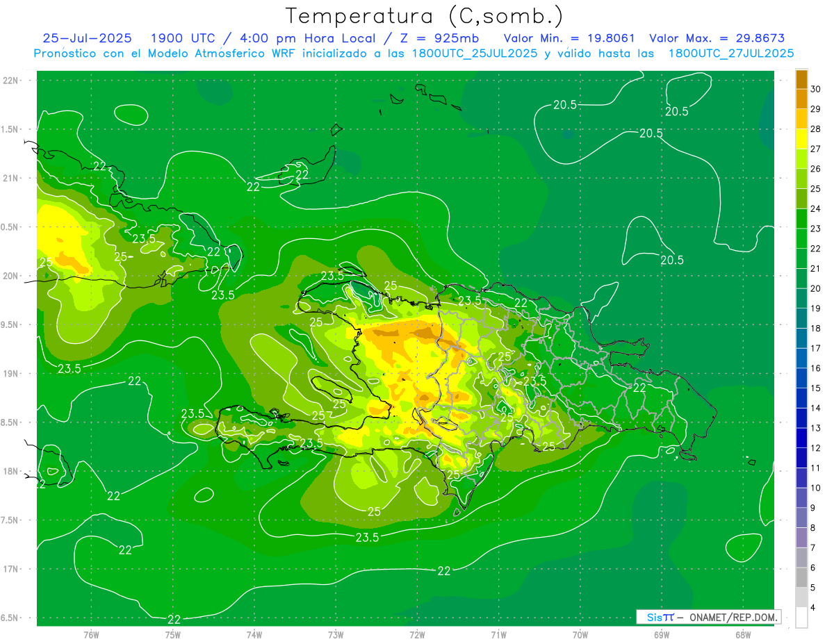Click the dark blue swatch between 12 and 13
The image size is (834, 644).
pyautogui.click(x=801, y=438)
